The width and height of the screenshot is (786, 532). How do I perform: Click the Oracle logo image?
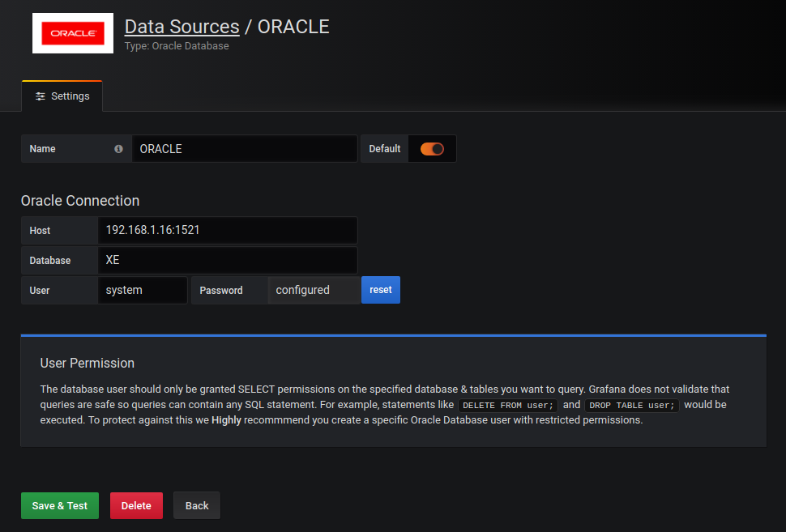point(73,33)
